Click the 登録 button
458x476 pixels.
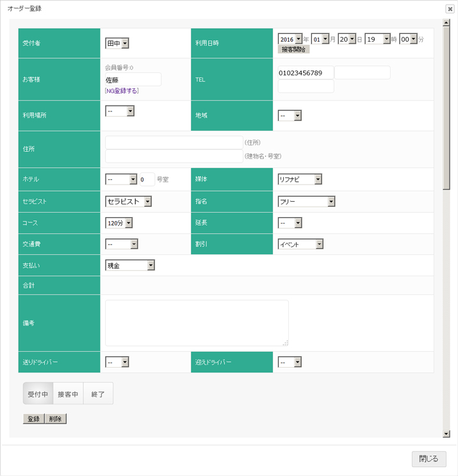[33, 419]
